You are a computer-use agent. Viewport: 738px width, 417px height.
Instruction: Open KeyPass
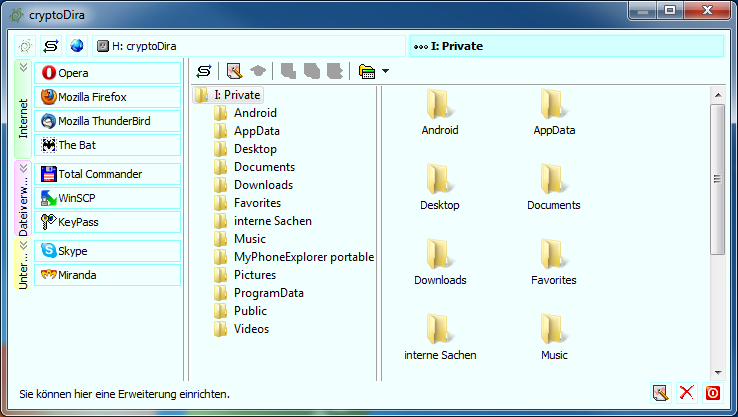point(107,222)
